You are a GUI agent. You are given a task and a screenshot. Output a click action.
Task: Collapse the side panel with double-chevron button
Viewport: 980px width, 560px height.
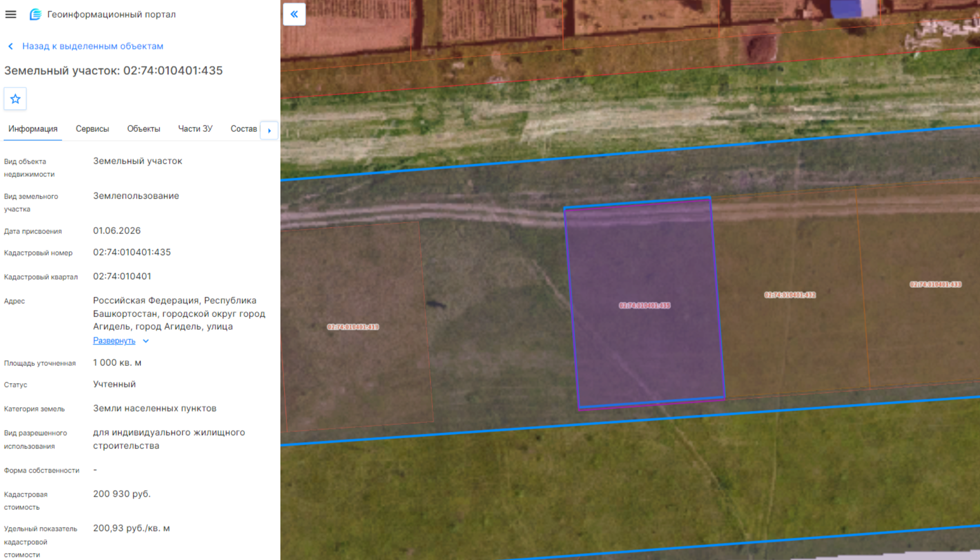click(295, 14)
